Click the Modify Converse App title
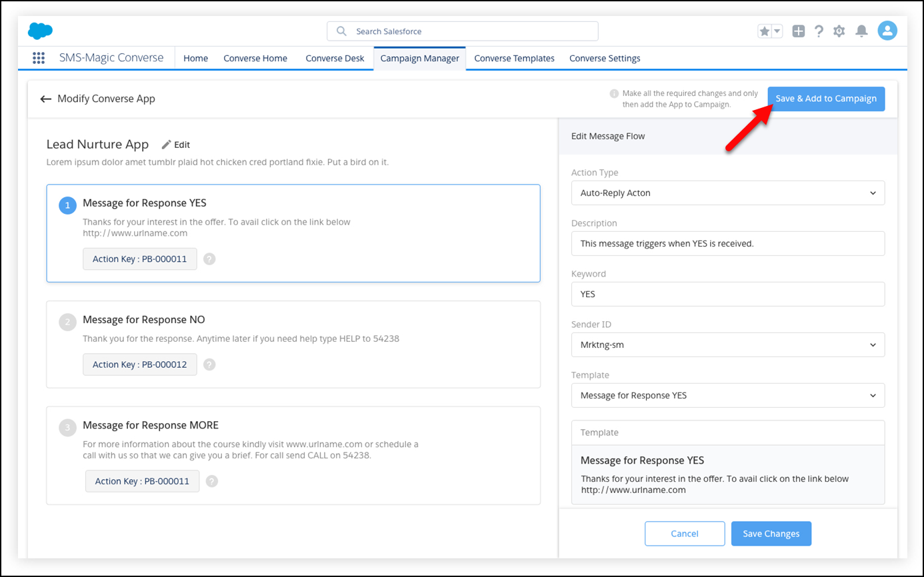This screenshot has height=577, width=924. pyautogui.click(x=106, y=99)
